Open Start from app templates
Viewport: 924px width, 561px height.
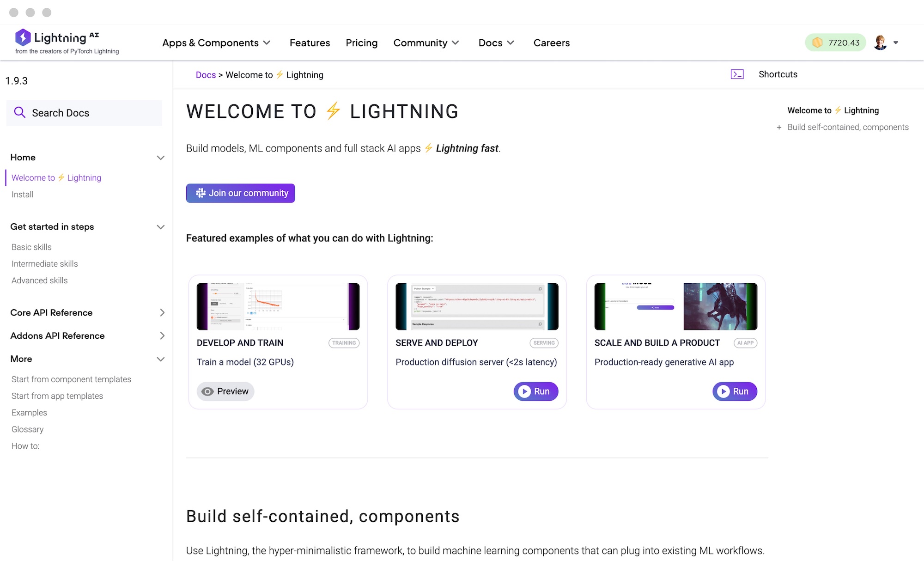[x=57, y=396]
